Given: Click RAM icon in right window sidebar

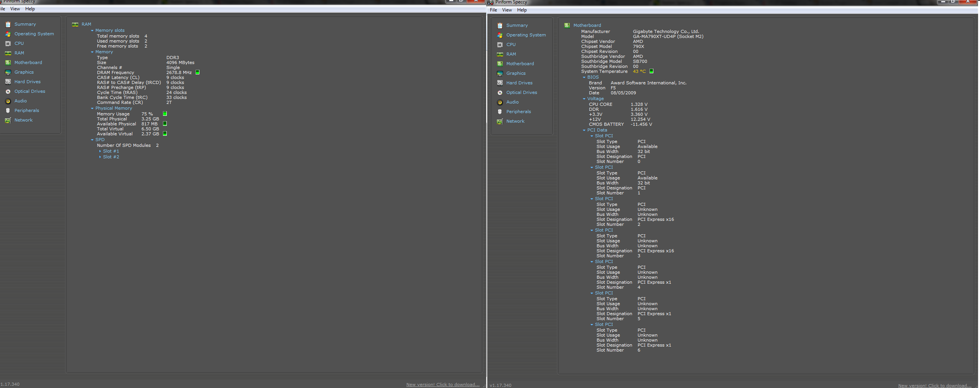Looking at the screenshot, I should [500, 54].
